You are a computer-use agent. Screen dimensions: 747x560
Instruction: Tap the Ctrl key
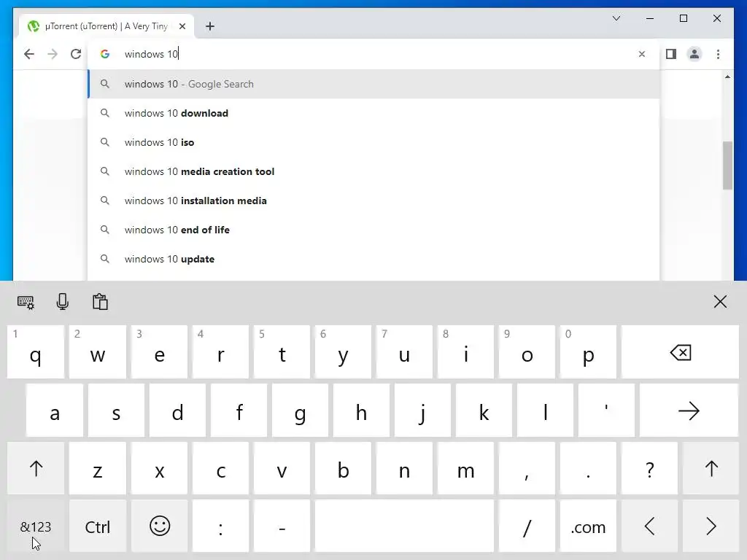point(98,526)
